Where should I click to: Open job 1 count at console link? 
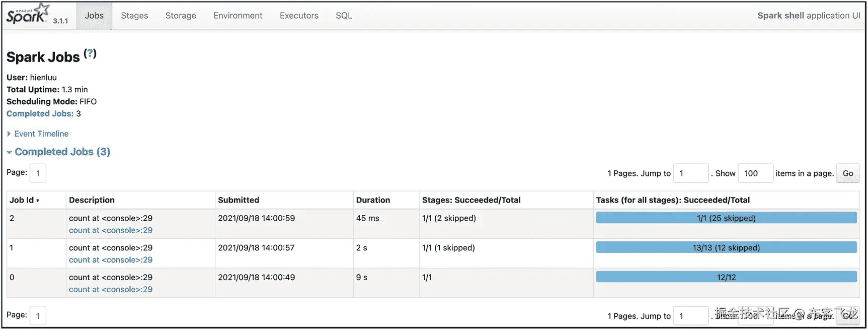111,260
